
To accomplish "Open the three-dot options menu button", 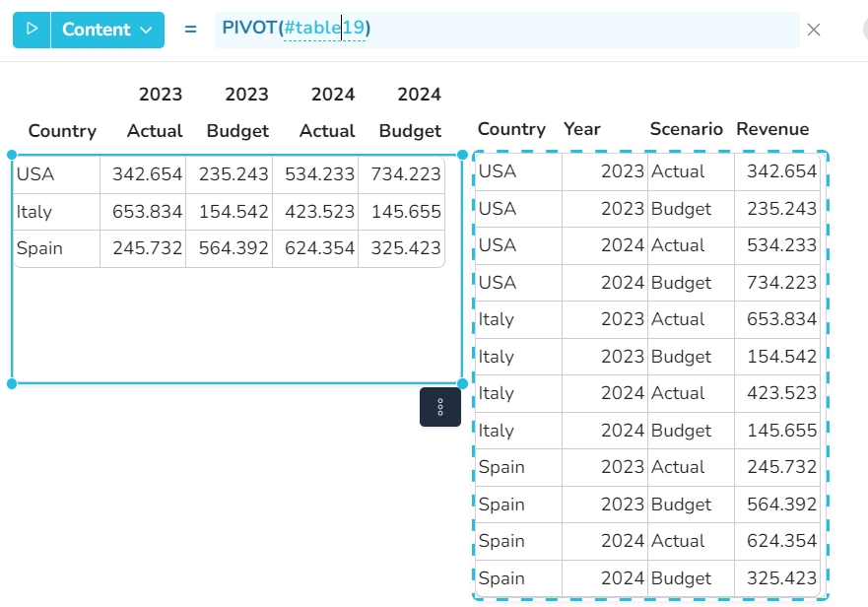I will click(x=440, y=407).
